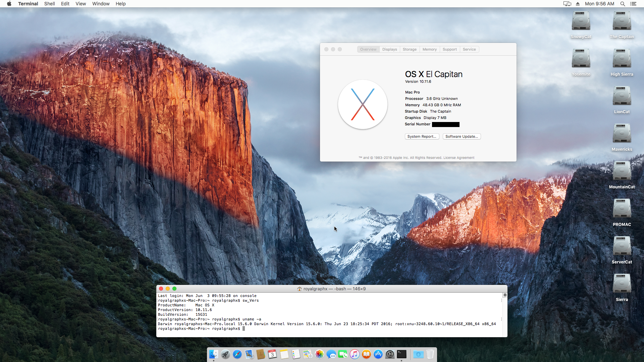Switch to the Storage tab
Image resolution: width=644 pixels, height=362 pixels.
(x=410, y=49)
